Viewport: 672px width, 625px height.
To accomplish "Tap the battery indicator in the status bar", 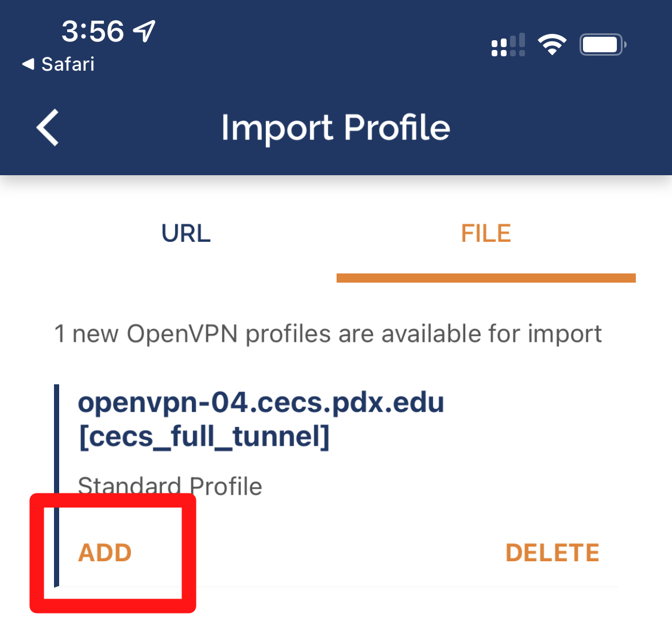I will (x=602, y=44).
